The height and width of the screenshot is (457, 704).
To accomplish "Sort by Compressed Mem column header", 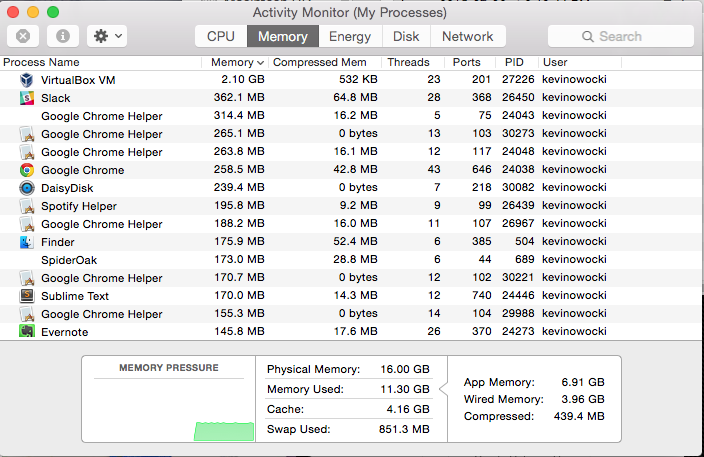I will (320, 62).
